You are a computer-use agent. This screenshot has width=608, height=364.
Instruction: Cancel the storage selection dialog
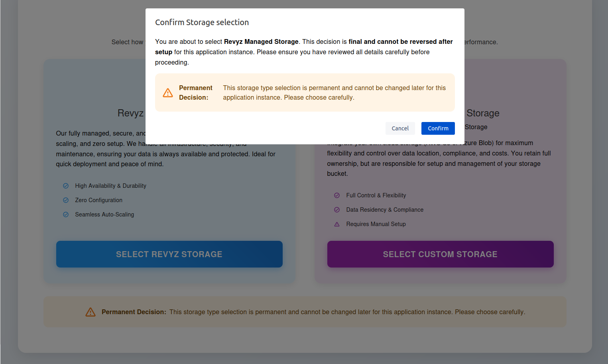[x=400, y=128]
